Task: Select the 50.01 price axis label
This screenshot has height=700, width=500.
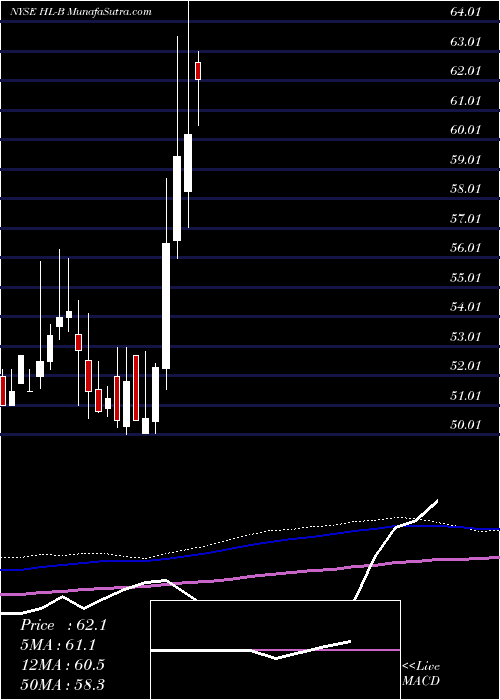Action: pyautogui.click(x=465, y=425)
